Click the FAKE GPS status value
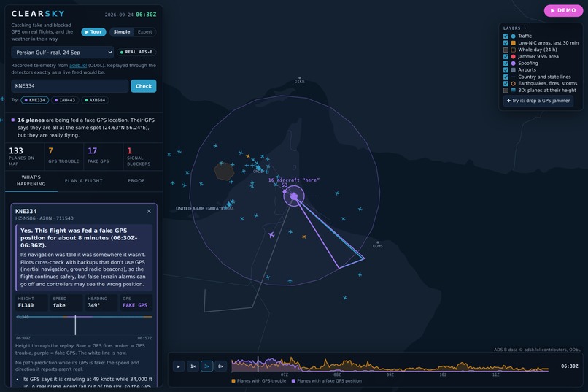Viewport: 588px width, 392px height. pos(135,305)
